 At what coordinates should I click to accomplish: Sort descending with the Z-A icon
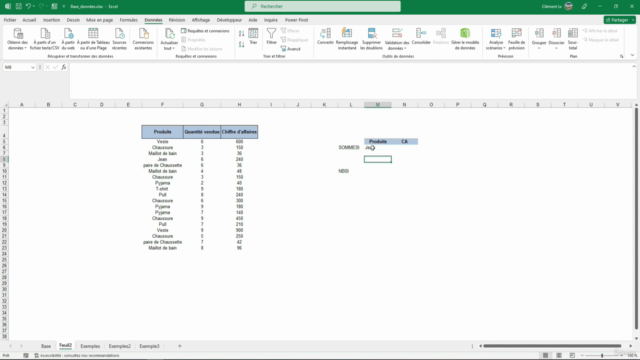(x=242, y=44)
